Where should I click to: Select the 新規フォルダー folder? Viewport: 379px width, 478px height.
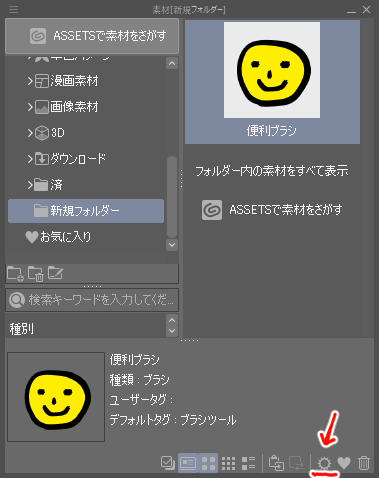86,211
